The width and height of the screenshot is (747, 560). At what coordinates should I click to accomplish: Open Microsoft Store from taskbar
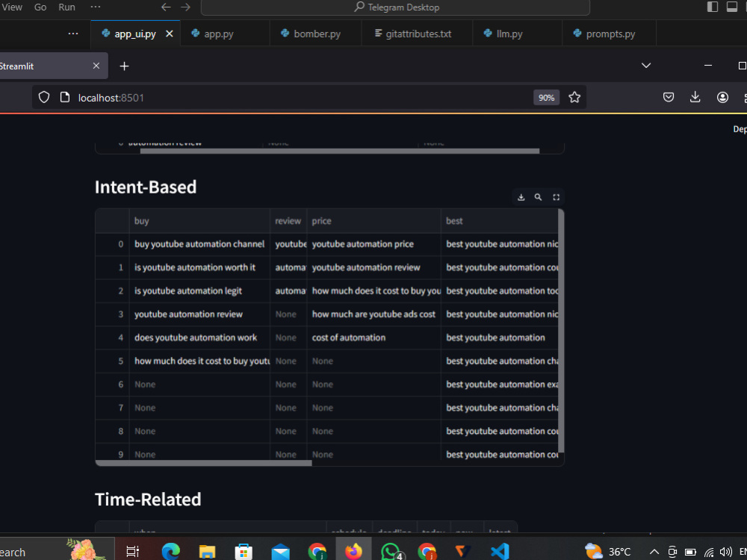tap(244, 552)
